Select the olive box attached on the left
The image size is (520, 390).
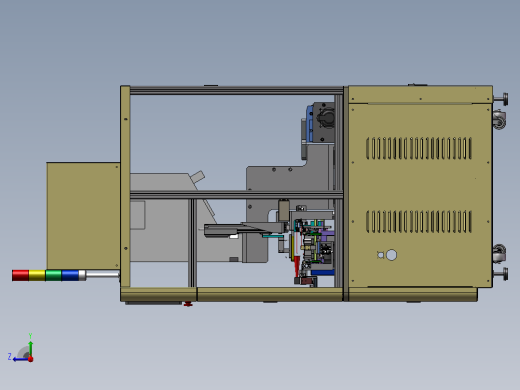pyautogui.click(x=83, y=216)
